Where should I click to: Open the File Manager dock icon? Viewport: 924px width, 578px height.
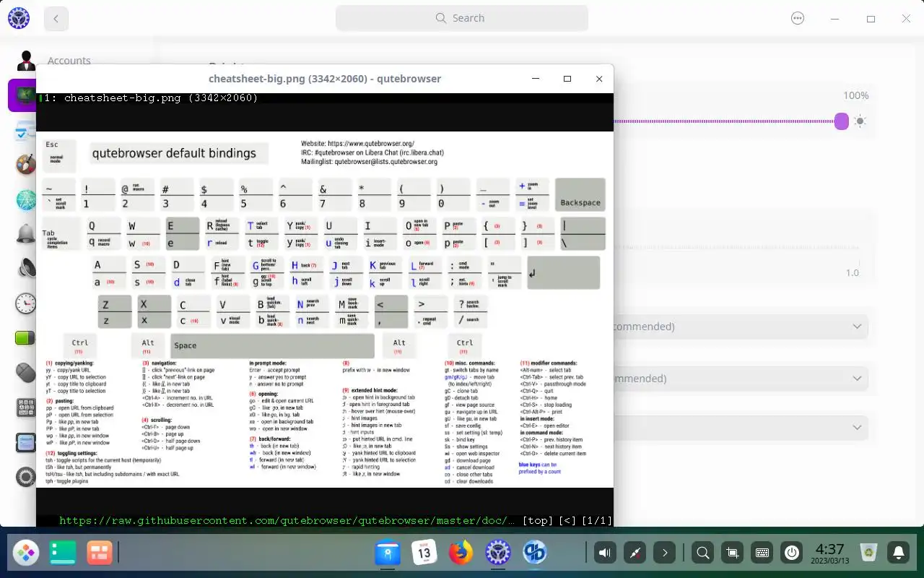pyautogui.click(x=388, y=553)
